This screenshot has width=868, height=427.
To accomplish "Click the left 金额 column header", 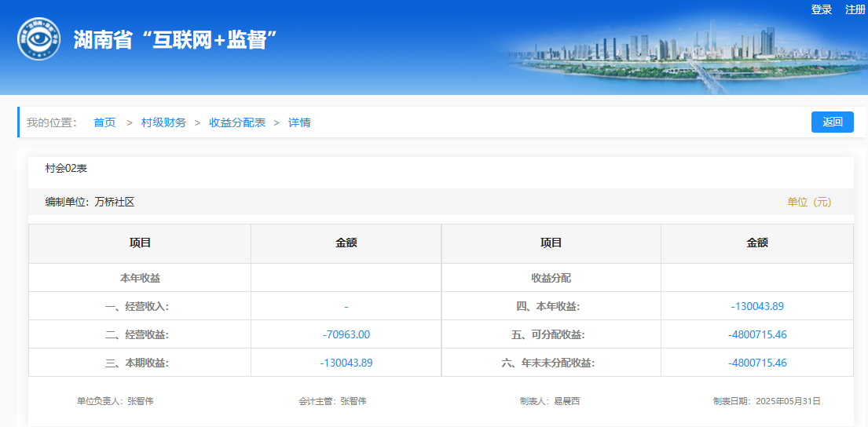I will (346, 243).
